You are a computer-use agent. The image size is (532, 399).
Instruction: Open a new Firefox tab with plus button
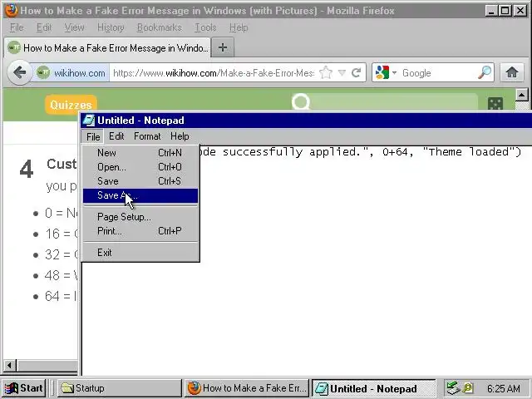coord(223,47)
